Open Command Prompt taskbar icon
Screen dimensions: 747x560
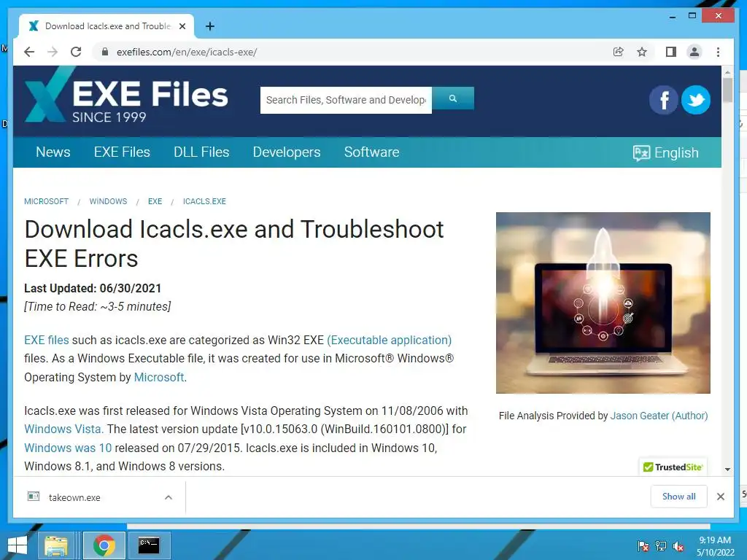pyautogui.click(x=149, y=545)
